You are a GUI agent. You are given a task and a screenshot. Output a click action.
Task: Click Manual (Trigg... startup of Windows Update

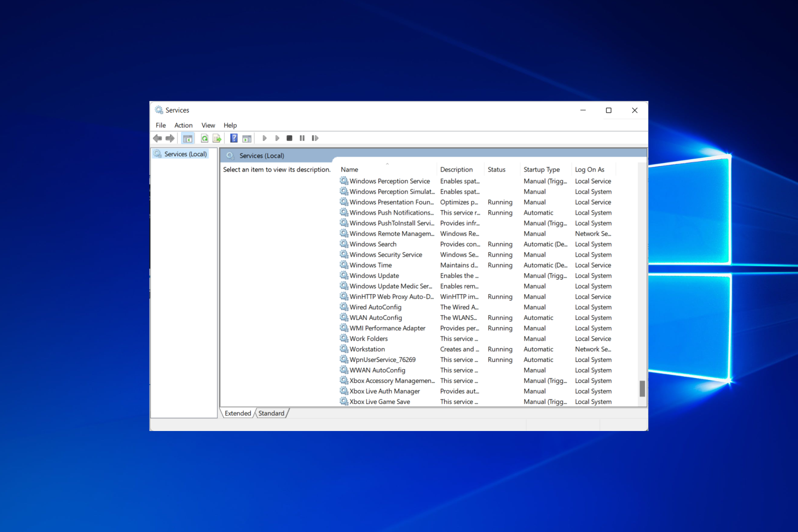coord(545,276)
